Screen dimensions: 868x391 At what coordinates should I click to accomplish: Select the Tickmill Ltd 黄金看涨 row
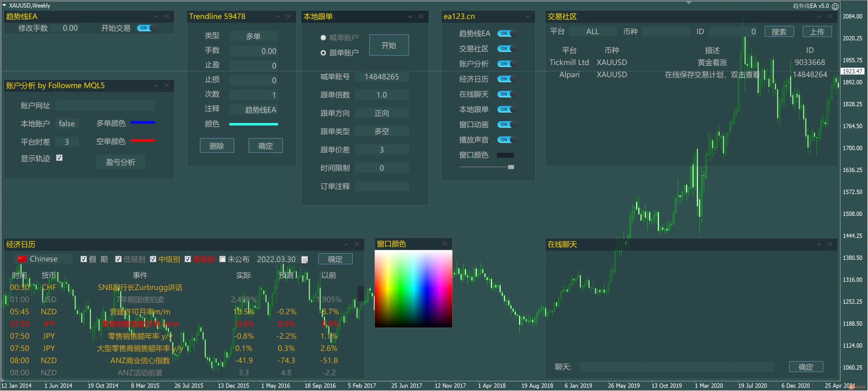point(689,62)
